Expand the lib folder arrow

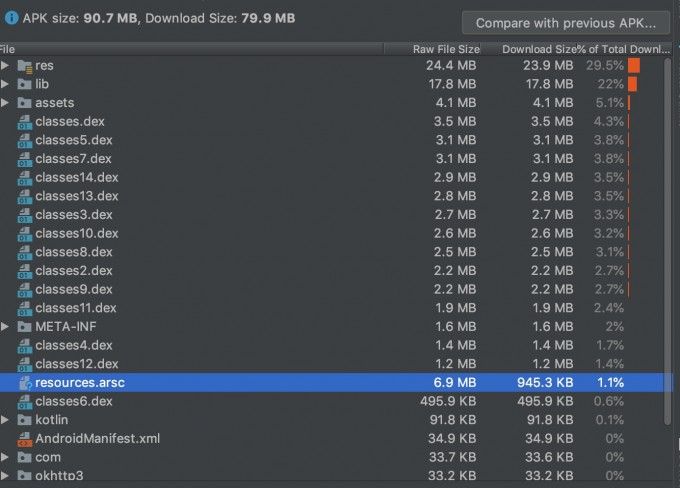tap(6, 84)
